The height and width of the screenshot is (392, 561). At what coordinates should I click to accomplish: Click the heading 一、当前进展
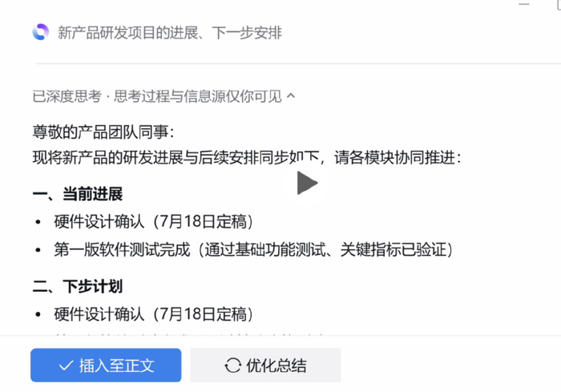coord(78,194)
